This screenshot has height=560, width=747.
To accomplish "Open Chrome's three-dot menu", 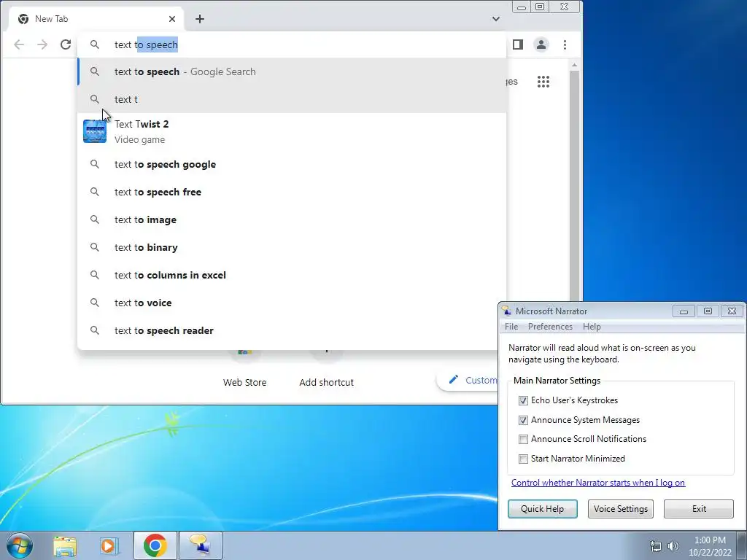I will click(565, 44).
